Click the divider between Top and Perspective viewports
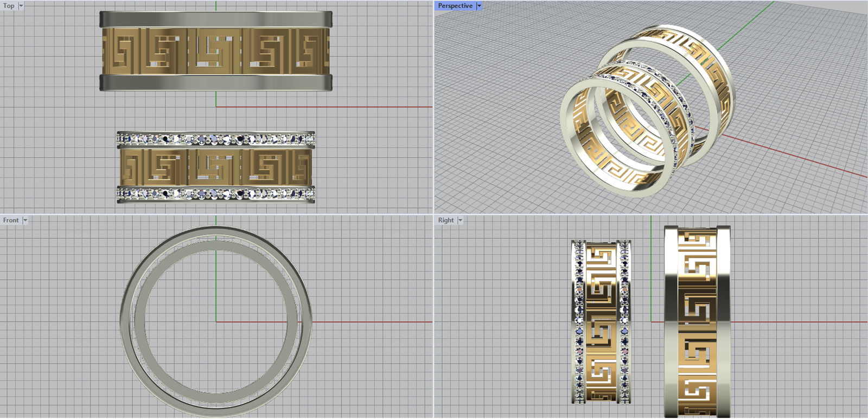 (x=433, y=109)
